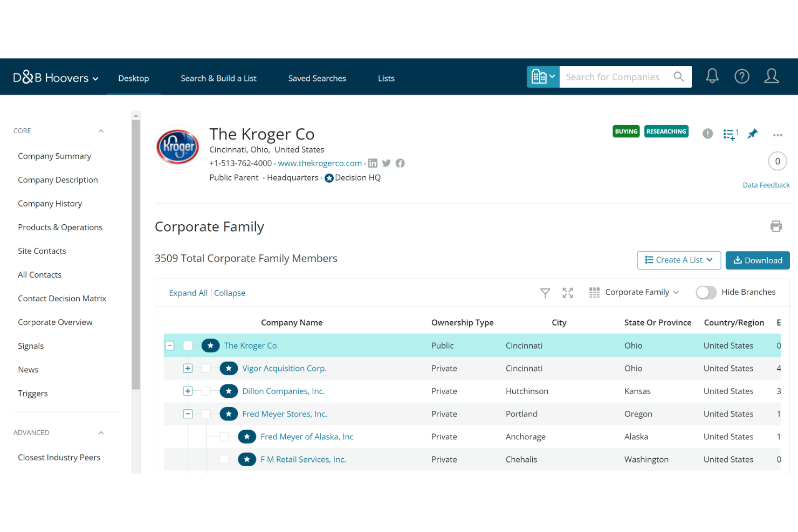Expand the Dillon Companies, Inc. node
Screen dimensions: 798x532
click(x=188, y=391)
